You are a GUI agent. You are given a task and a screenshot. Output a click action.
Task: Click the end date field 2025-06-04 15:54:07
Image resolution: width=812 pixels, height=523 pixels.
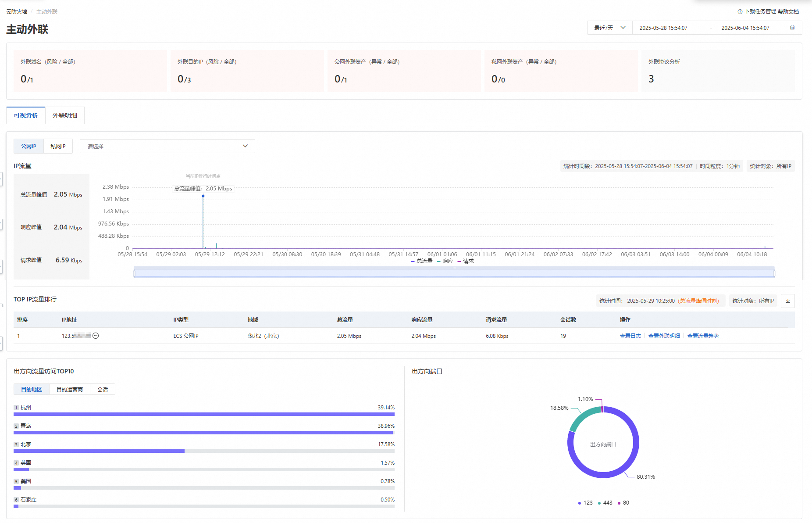745,28
